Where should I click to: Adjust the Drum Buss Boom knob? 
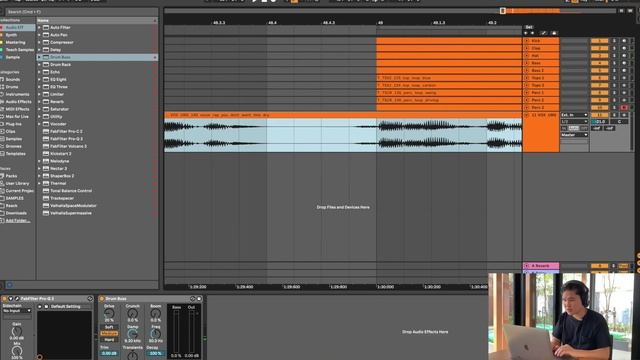coord(156,314)
